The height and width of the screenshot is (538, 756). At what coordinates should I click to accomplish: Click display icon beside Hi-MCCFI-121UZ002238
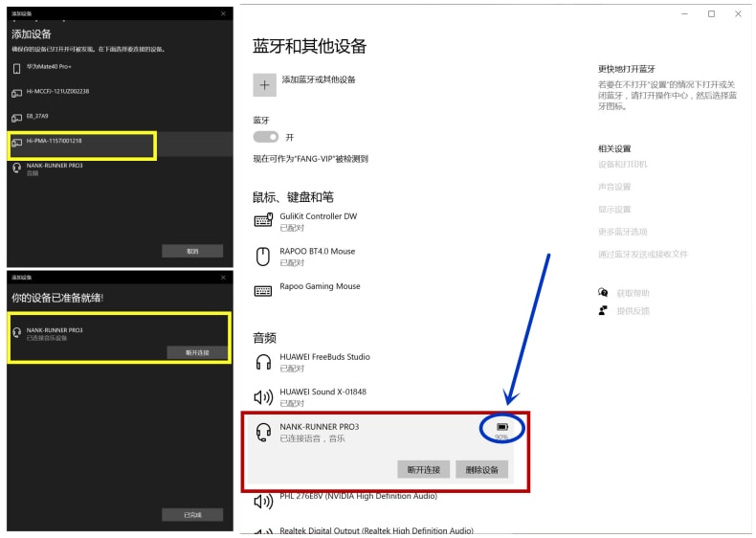coord(17,93)
